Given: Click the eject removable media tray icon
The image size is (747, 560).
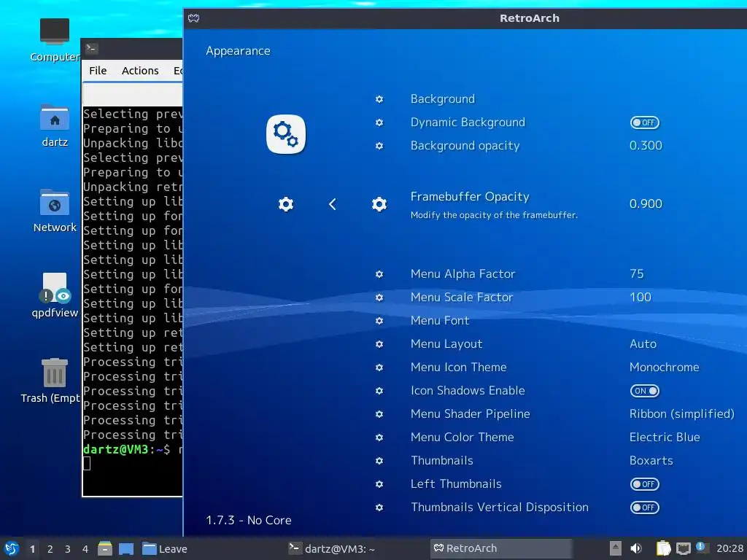Looking at the screenshot, I should (616, 548).
